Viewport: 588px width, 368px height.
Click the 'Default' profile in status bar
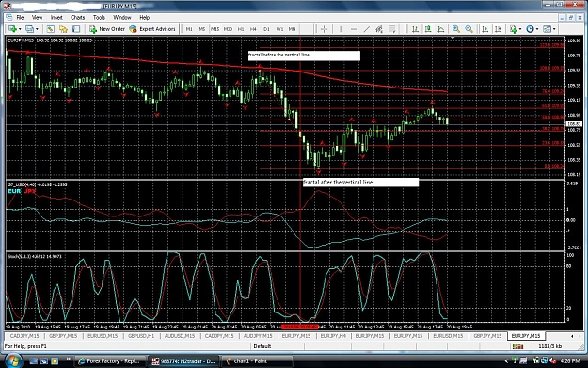tap(262, 346)
